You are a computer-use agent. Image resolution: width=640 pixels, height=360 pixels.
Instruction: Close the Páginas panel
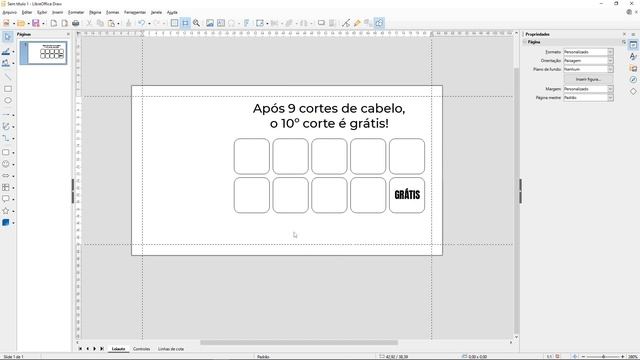[x=68, y=34]
